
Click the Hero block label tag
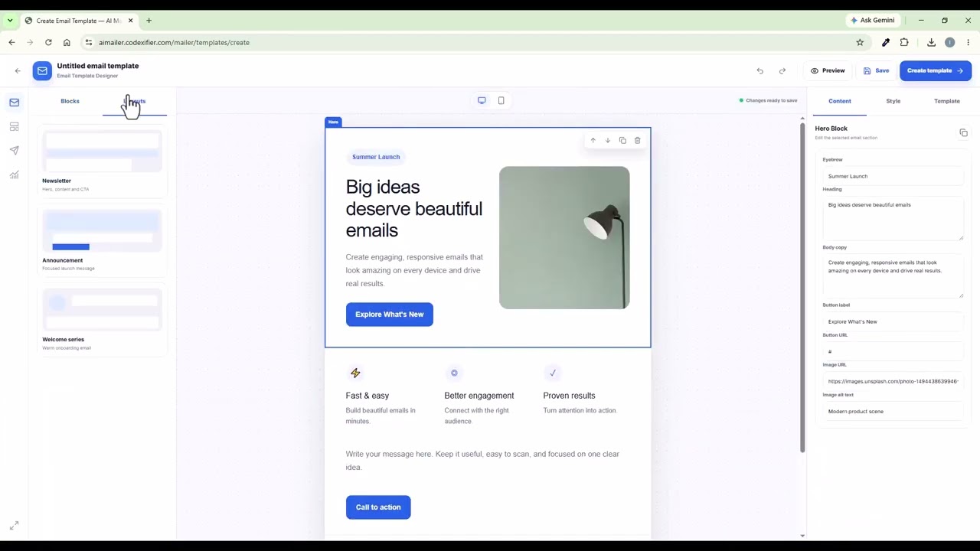(333, 122)
